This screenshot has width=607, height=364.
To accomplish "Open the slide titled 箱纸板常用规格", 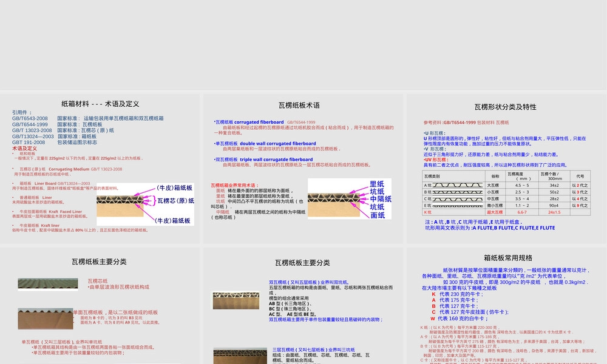I will (x=506, y=306).
